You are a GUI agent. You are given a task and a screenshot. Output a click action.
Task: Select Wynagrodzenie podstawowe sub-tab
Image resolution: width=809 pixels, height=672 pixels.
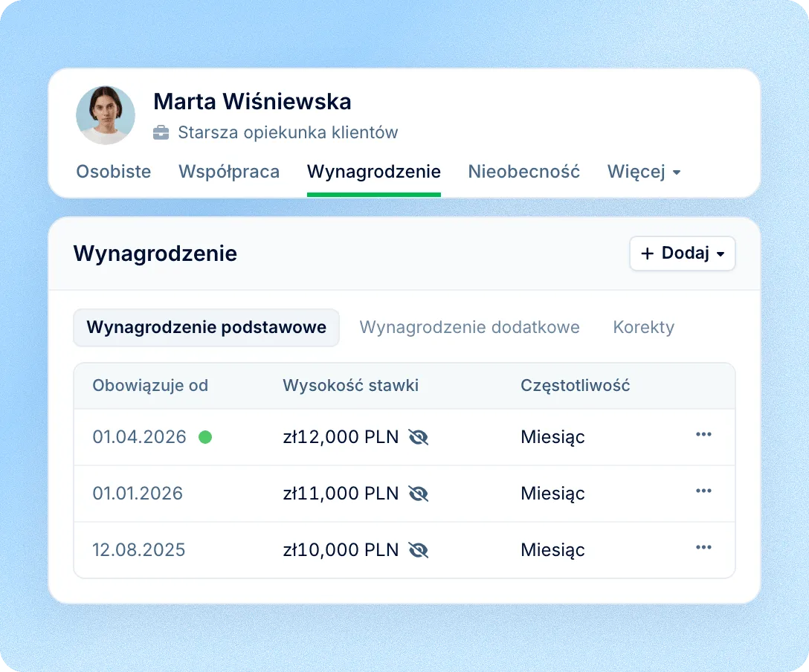(x=207, y=328)
